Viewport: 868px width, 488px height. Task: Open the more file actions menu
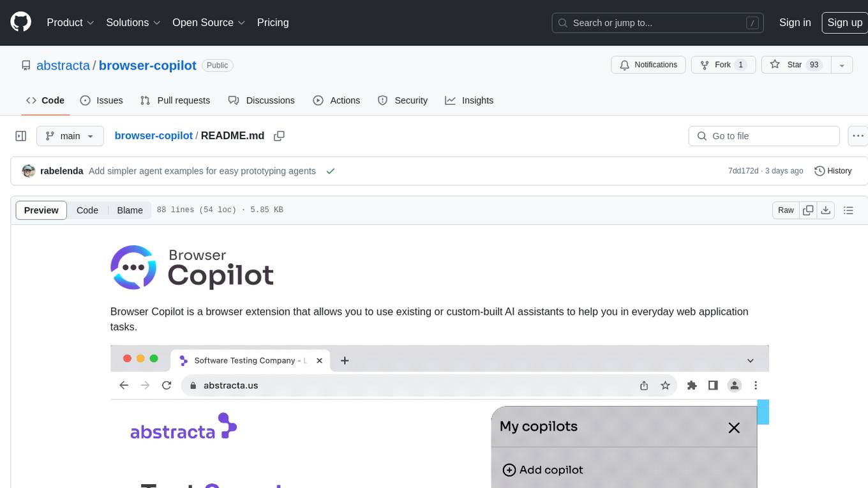pyautogui.click(x=858, y=136)
